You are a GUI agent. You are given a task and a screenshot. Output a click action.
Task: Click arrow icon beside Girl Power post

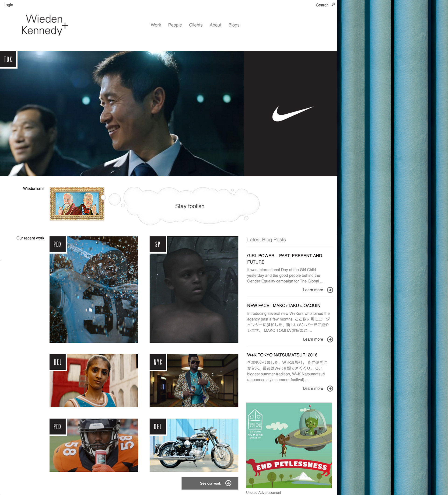point(330,290)
